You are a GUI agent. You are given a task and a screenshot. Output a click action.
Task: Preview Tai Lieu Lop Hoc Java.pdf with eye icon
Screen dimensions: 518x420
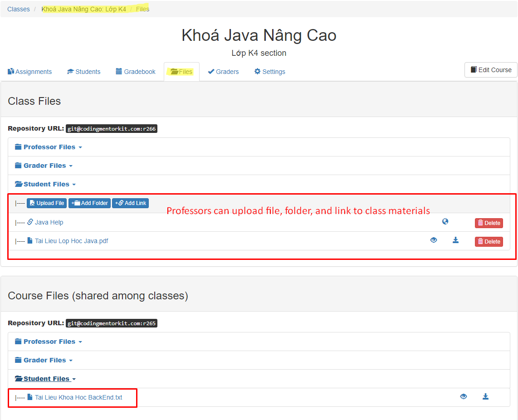[x=434, y=240]
